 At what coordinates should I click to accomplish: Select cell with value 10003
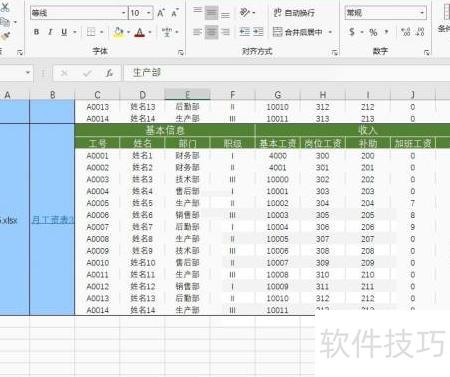[x=278, y=215]
